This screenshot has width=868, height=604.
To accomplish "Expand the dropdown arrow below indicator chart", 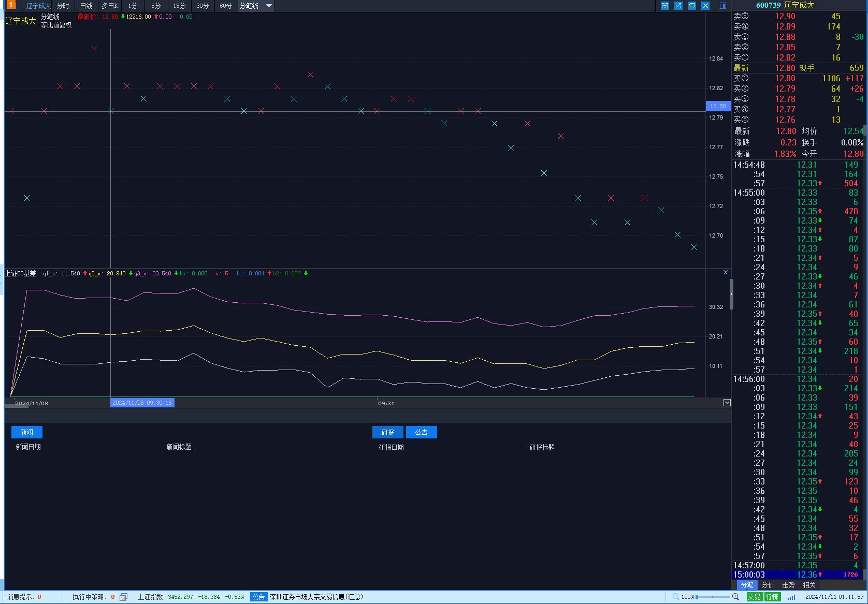I will 727,403.
